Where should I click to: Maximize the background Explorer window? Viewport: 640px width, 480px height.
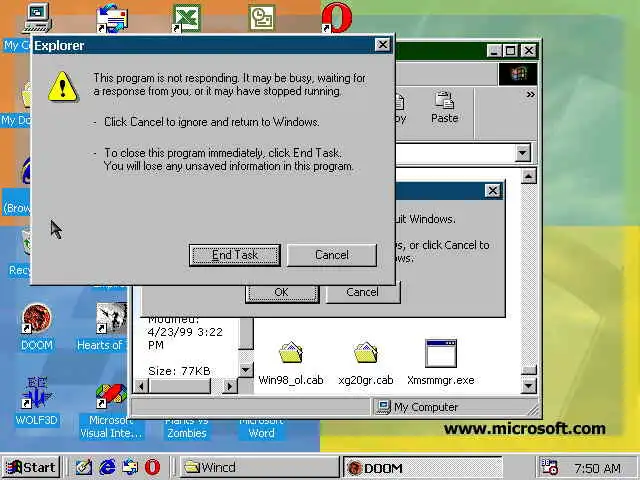[510, 51]
